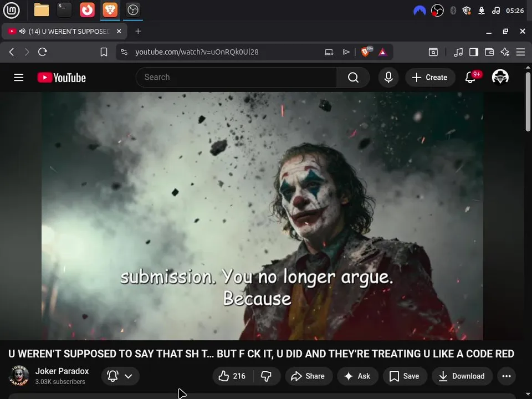Viewport: 532px width, 399px height.
Task: Click the 3.03K subscribers text
Action: coord(60,382)
